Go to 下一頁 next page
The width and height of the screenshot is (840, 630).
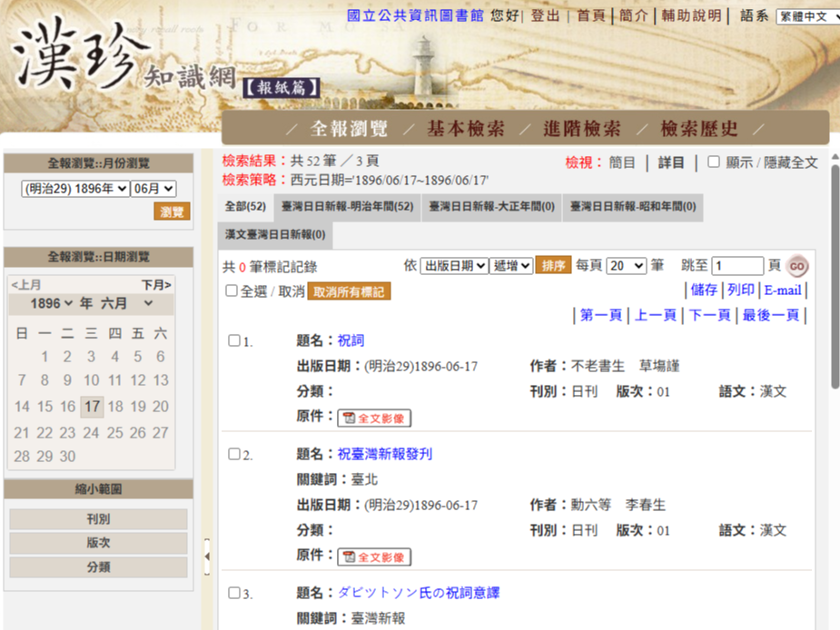(x=710, y=315)
